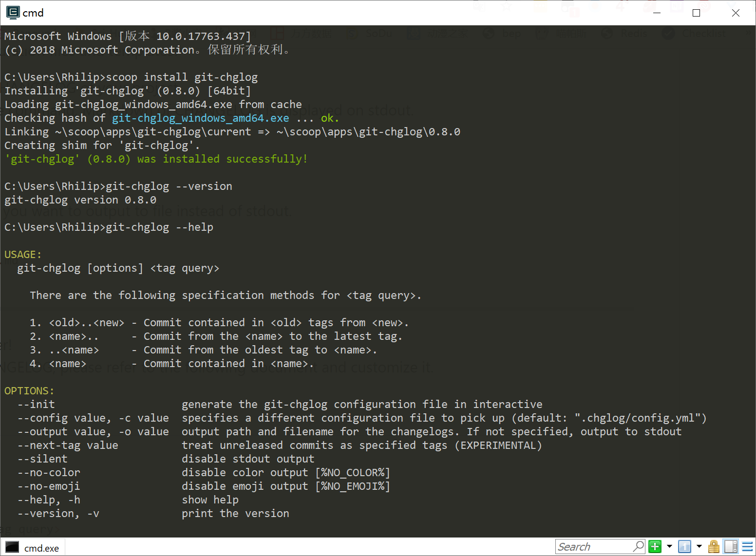Click the '--help, -h' option text
Screen dimensions: 756x556
[x=49, y=500]
